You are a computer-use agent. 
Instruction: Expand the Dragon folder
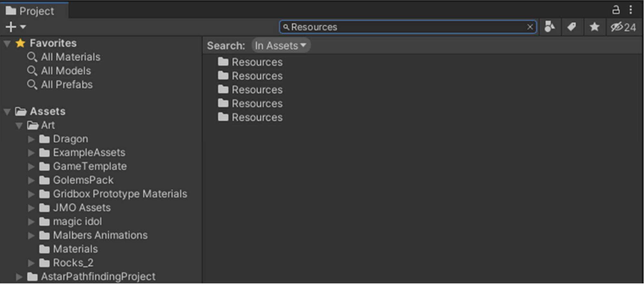click(x=31, y=139)
